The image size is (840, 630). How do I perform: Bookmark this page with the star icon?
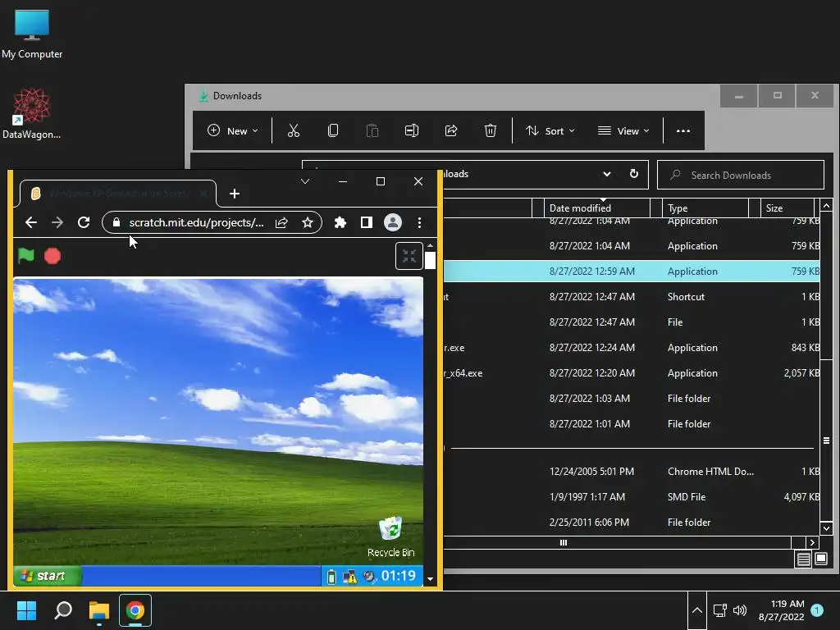click(x=307, y=222)
